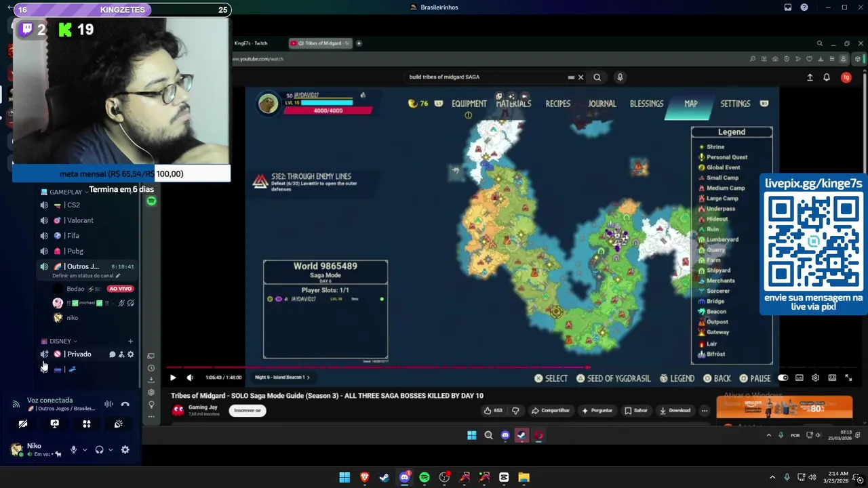Play the YouTube video
868x488 pixels.
coord(172,378)
